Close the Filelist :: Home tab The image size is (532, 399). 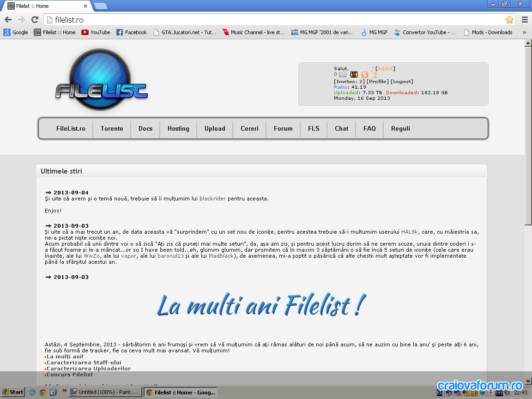click(85, 6)
